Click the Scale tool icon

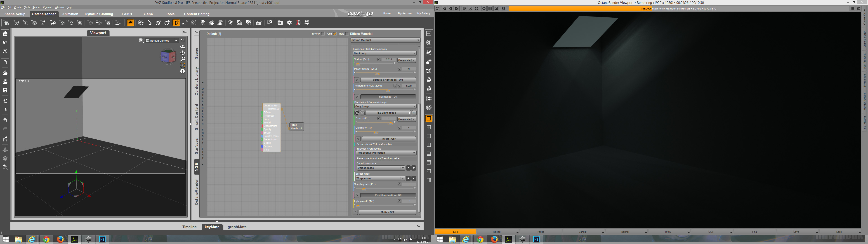pyautogui.click(x=185, y=23)
